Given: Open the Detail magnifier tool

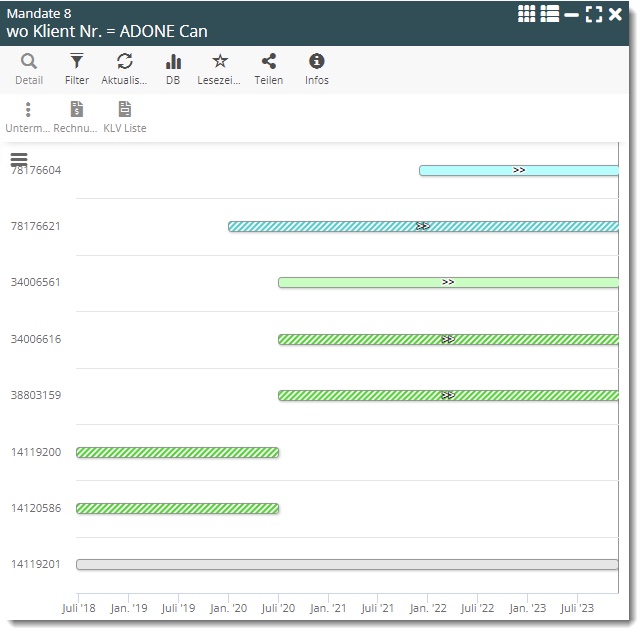Looking at the screenshot, I should 29,62.
